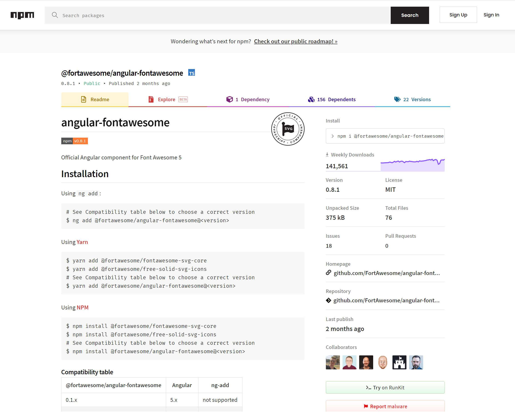This screenshot has width=515, height=420.
Task: Click the npm v0.8.1 version badge
Action: [75, 141]
